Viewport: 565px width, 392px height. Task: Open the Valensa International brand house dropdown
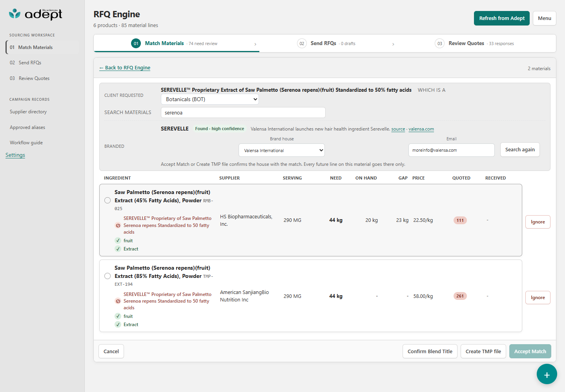pos(282,150)
